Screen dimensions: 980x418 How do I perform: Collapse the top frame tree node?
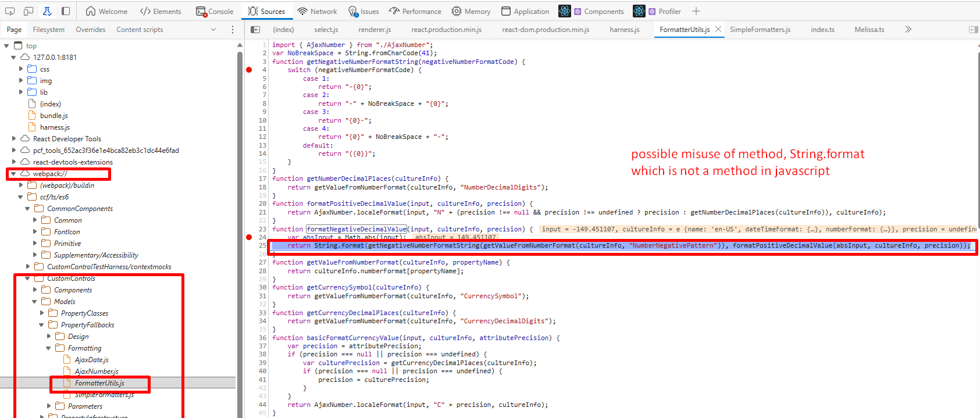pos(6,46)
